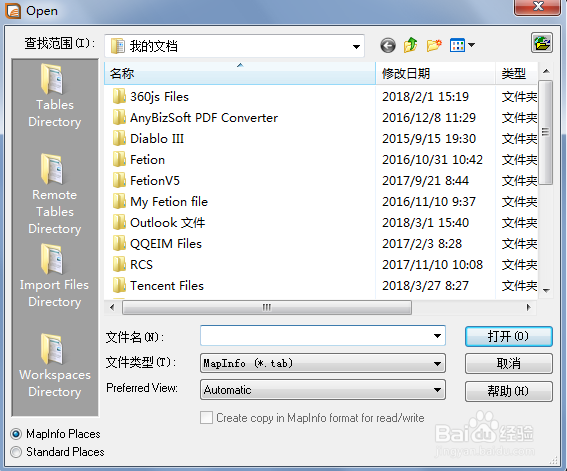
Task: Click the date "2017/11/10 10:08"
Action: (x=432, y=264)
